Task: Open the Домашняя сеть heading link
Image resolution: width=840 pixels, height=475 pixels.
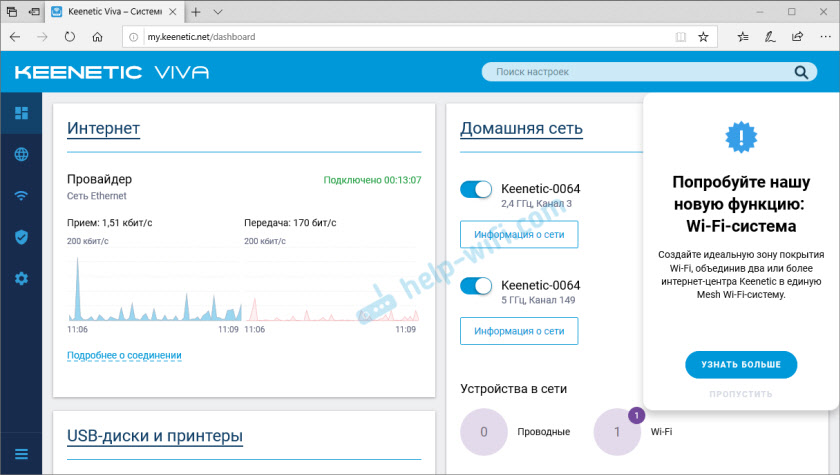Action: pos(521,129)
